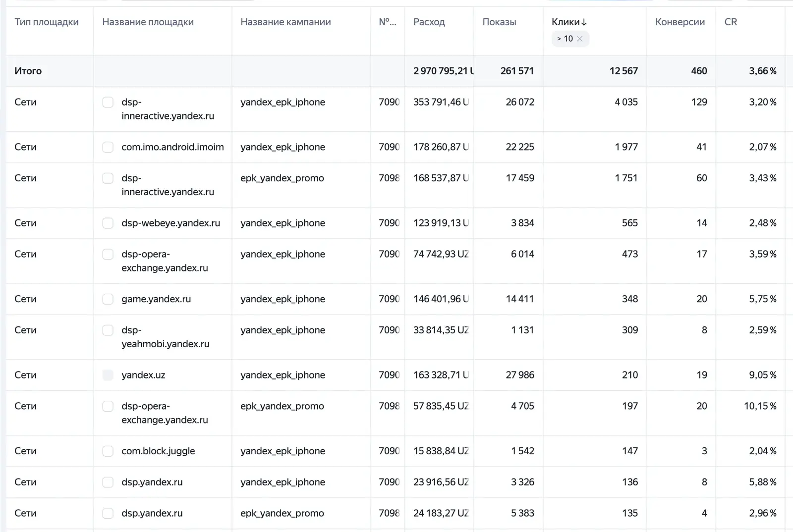Open the game.yandex.ru placement name
This screenshot has height=532, width=793.
[x=156, y=299]
